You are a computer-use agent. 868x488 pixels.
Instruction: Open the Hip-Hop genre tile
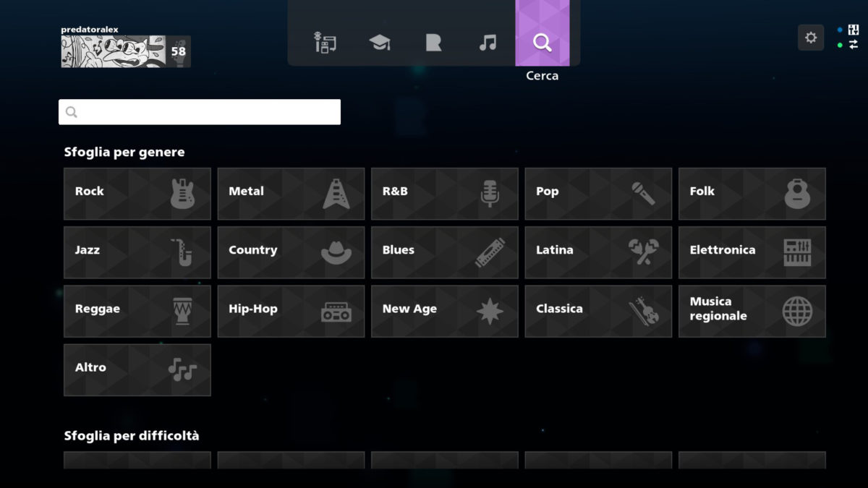291,311
